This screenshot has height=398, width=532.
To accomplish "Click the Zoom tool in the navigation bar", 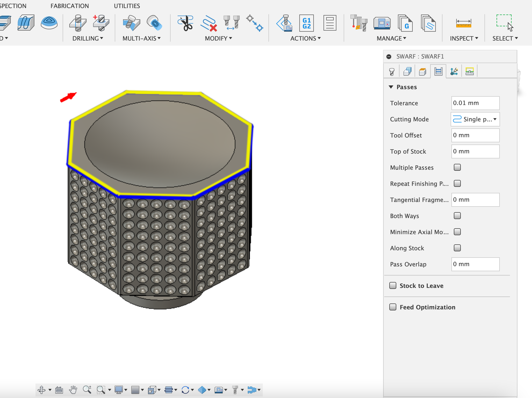I will click(x=87, y=390).
